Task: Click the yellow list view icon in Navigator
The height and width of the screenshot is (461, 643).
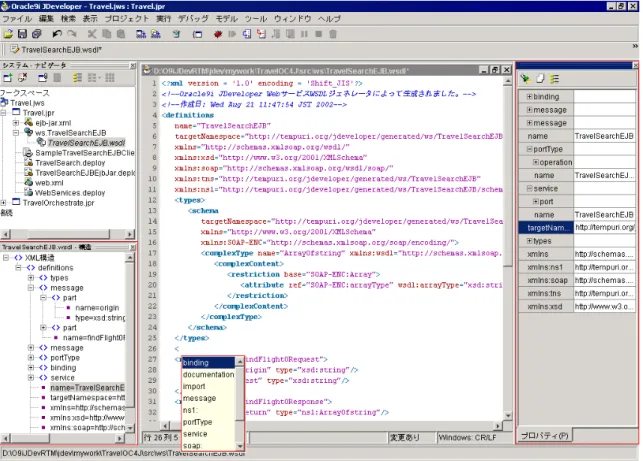Action: coord(77,78)
